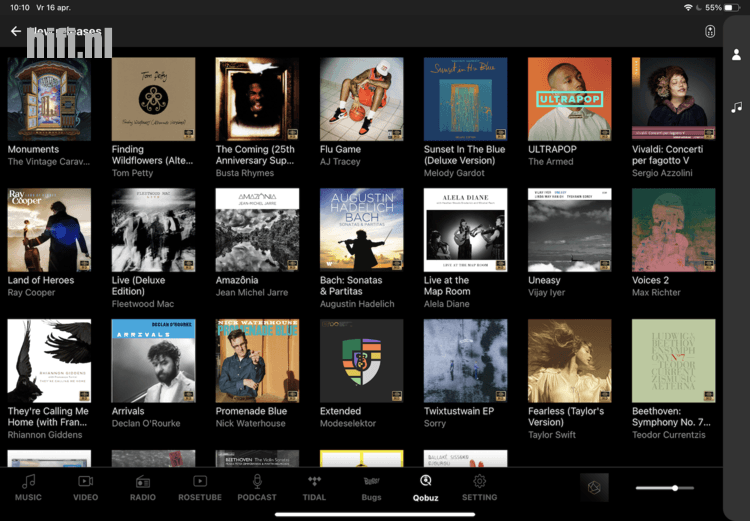Open Live at the Map Room cover
Viewport: 750px width, 521px height.
(465, 230)
